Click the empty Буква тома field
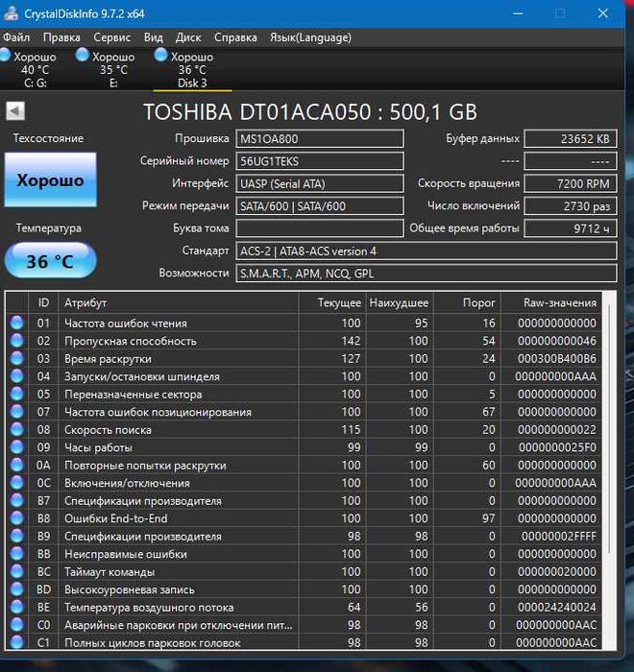 coord(320,228)
